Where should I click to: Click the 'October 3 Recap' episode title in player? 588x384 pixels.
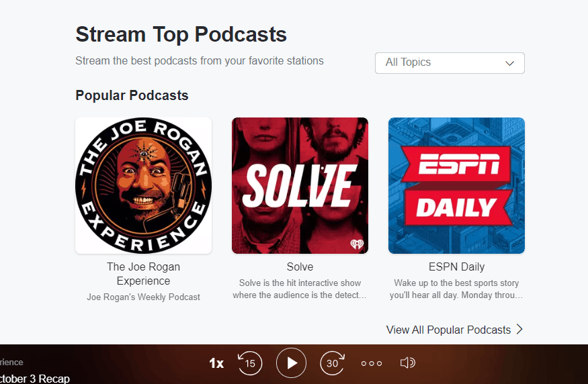coord(35,379)
